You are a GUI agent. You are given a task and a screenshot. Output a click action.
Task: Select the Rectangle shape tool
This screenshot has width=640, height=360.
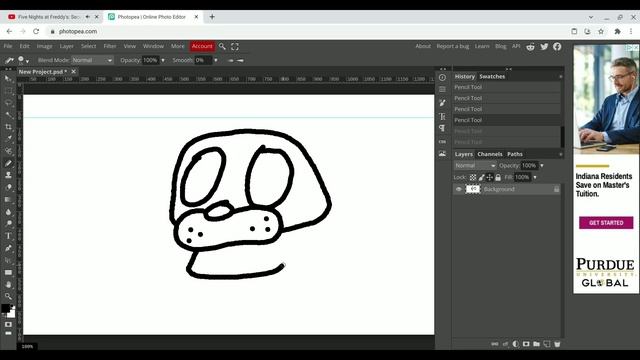8,272
